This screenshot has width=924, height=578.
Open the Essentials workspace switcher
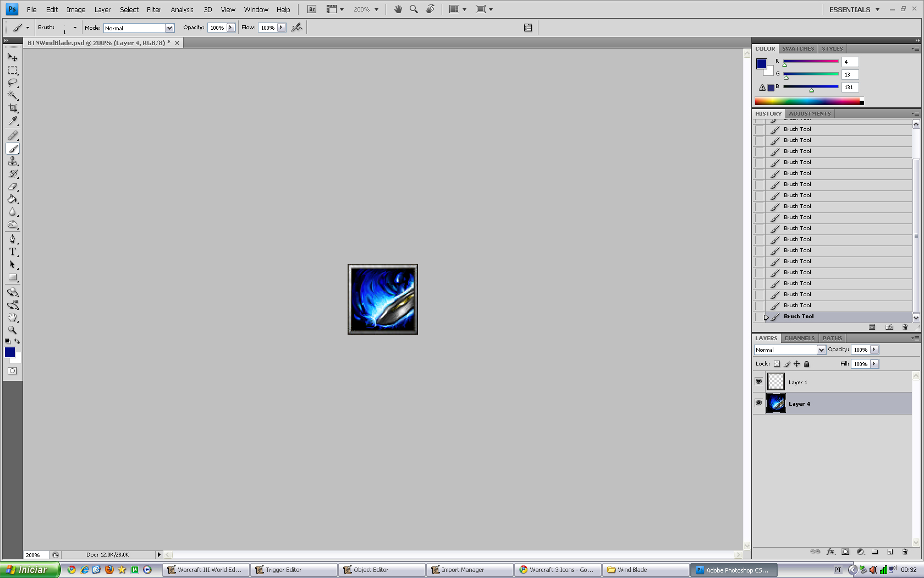tap(854, 9)
